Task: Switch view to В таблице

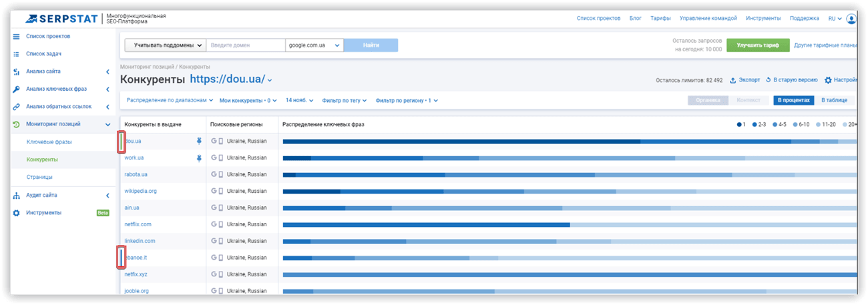Action: [835, 100]
